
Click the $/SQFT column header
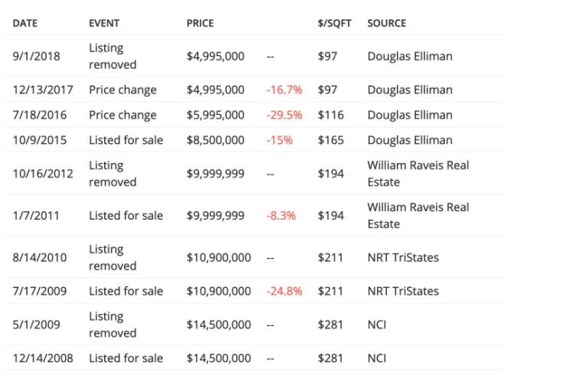point(334,23)
